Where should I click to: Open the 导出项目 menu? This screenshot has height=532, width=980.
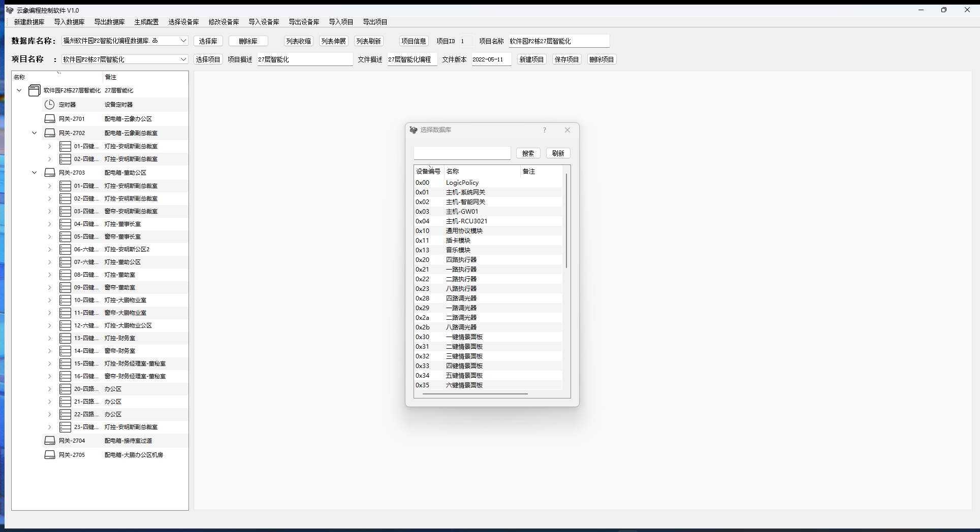point(375,22)
